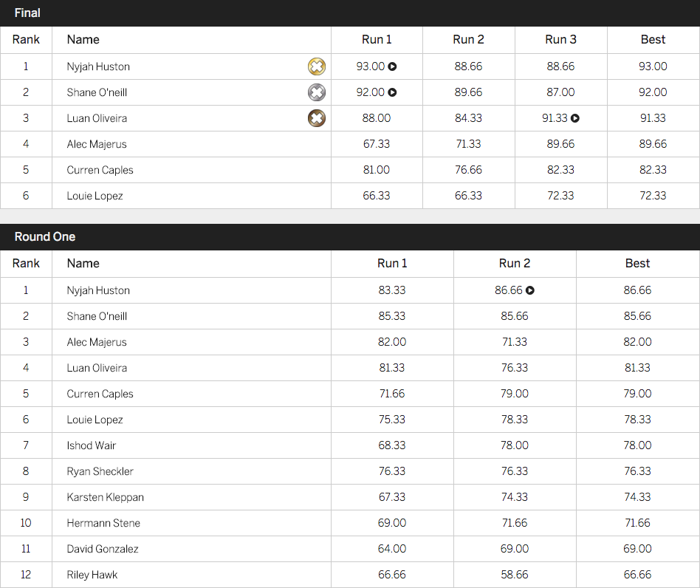700x588 pixels.
Task: Play video for the 91.33 run
Action: pos(575,118)
